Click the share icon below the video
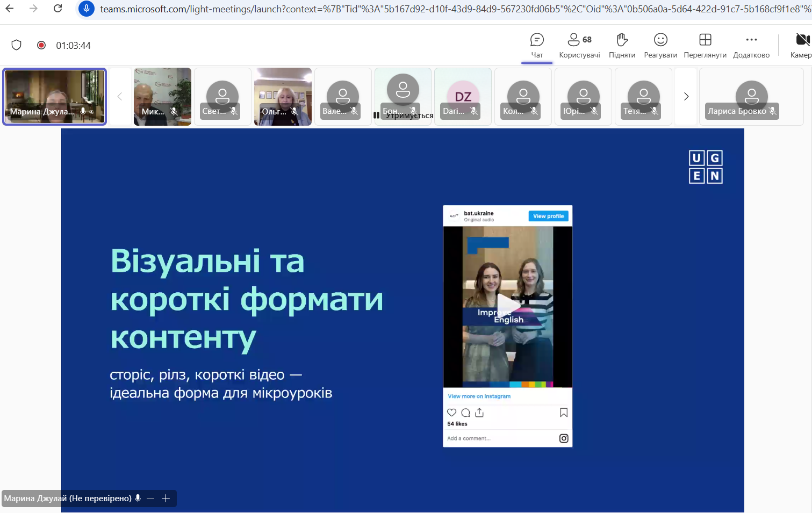Screen dimensions: 812x513 click(479, 413)
